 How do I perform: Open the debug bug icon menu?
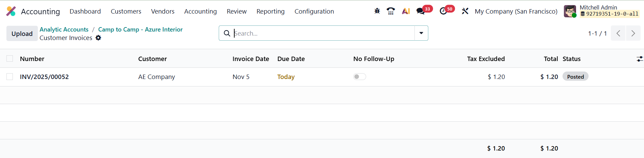[377, 11]
